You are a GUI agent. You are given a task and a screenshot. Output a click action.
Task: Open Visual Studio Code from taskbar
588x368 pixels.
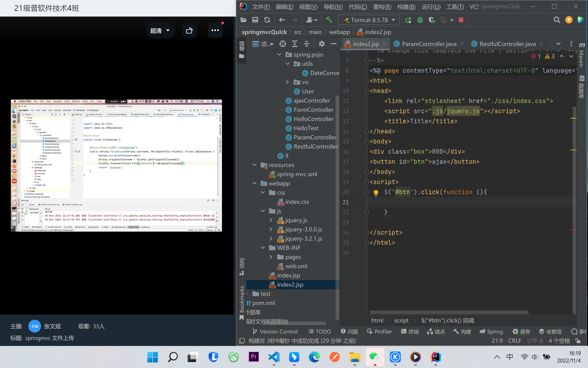[x=274, y=357]
